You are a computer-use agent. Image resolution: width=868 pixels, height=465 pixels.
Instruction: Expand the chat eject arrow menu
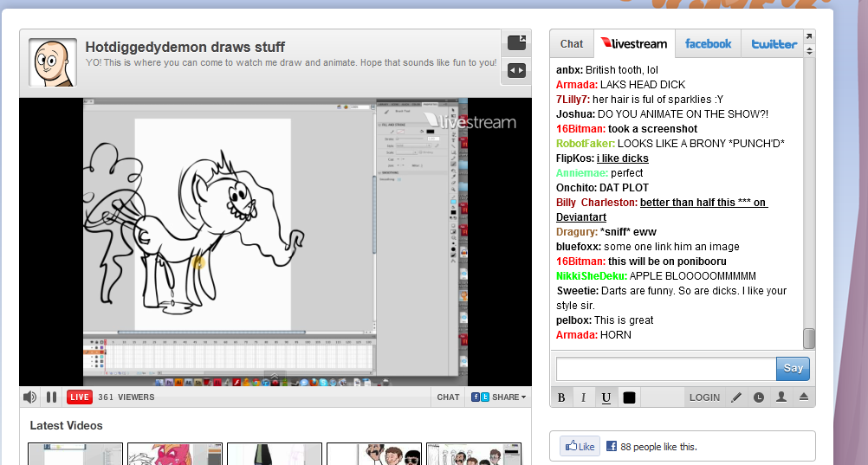[x=803, y=397]
